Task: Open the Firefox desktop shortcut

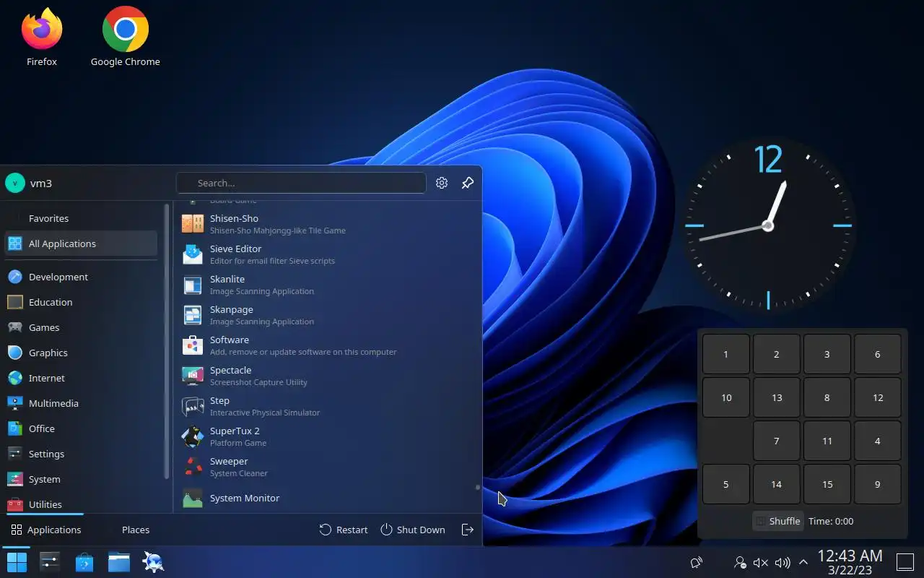Action: 42,36
